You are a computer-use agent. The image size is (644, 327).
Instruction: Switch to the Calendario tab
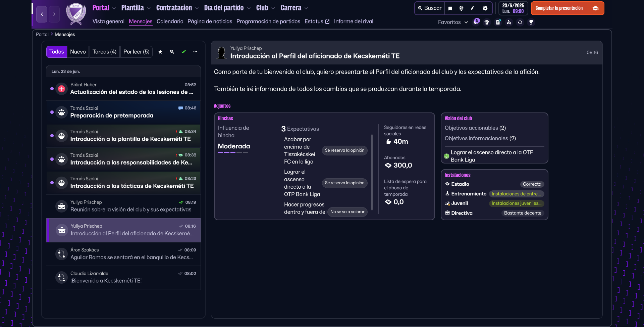[170, 21]
